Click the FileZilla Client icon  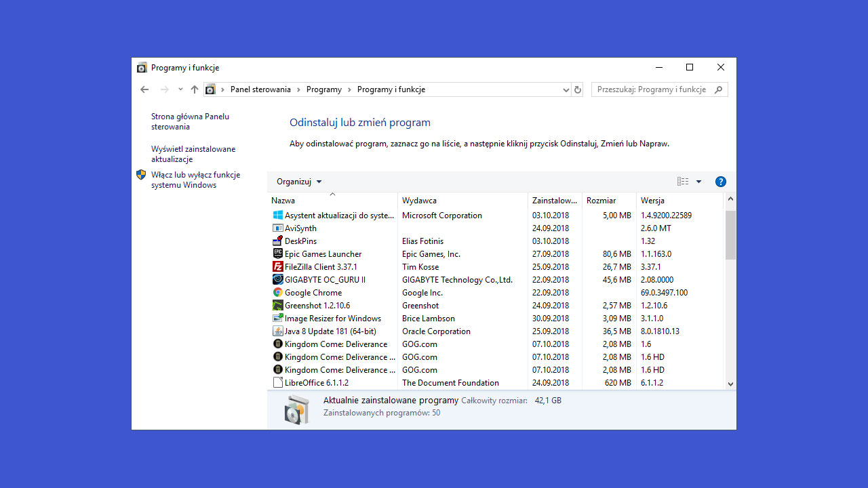277,267
